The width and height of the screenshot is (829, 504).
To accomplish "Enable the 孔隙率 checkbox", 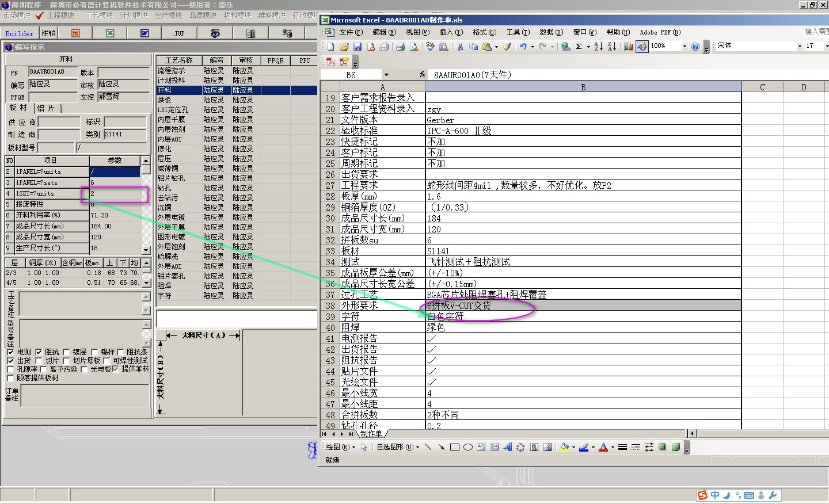I will pos(10,369).
